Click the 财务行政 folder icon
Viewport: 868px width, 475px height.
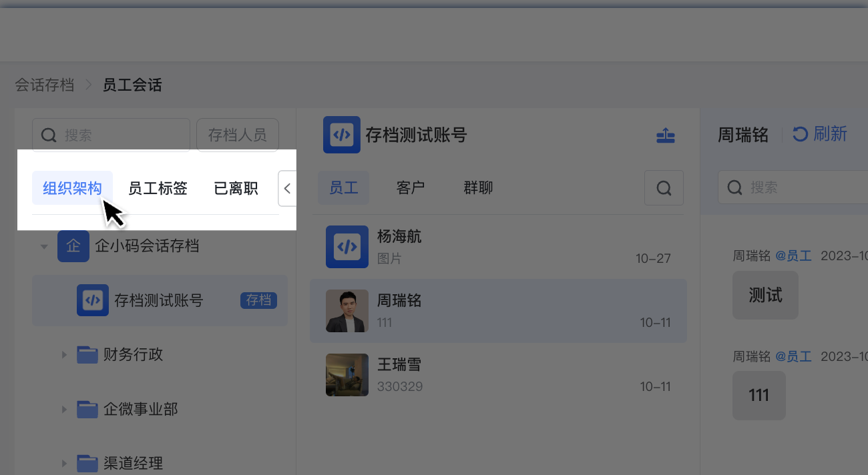(87, 354)
